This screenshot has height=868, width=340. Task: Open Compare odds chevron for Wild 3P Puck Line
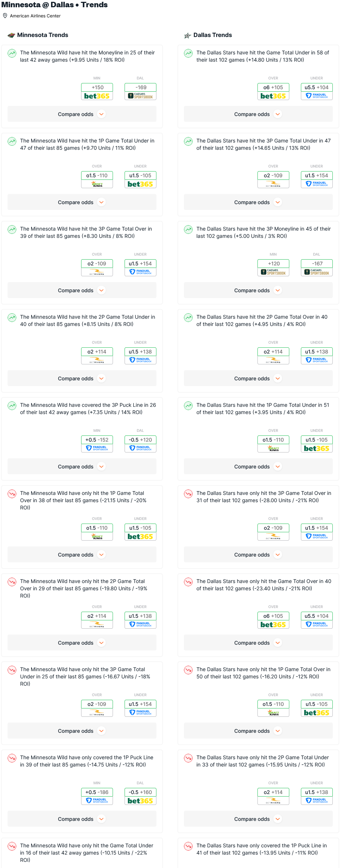[x=102, y=467]
